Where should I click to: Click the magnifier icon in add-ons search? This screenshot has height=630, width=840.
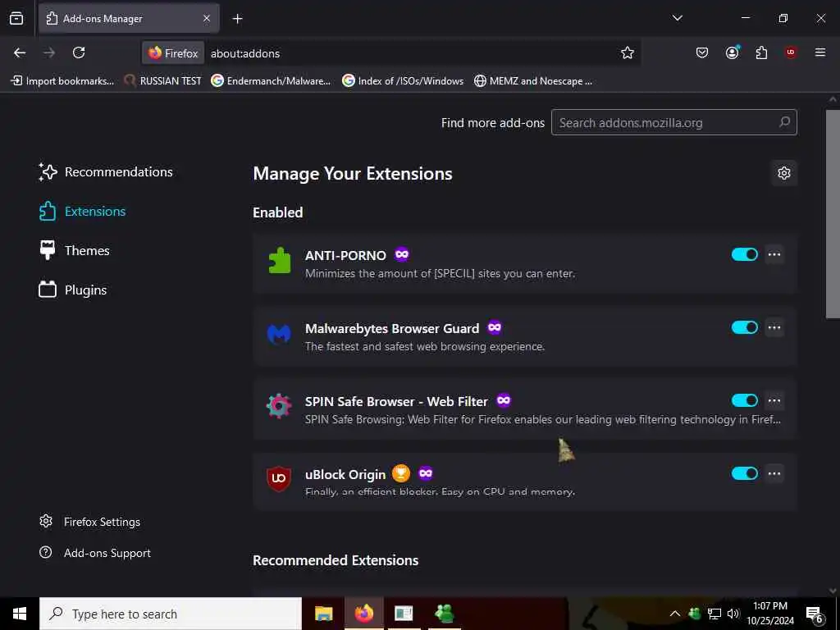tap(785, 122)
